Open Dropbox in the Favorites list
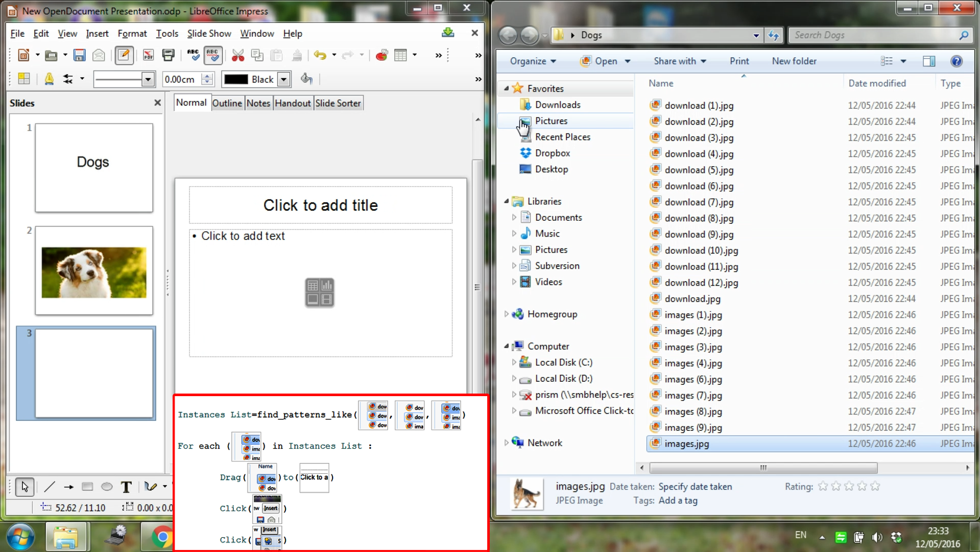 tap(552, 153)
